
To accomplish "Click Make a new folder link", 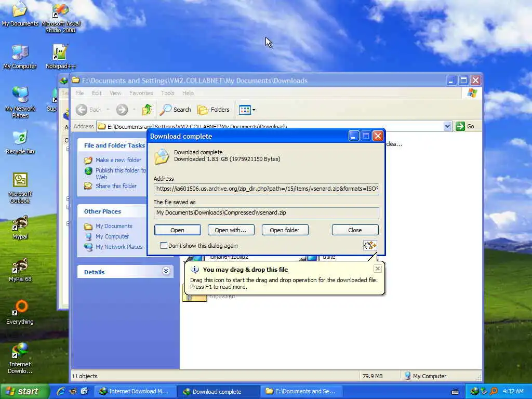I will [118, 160].
